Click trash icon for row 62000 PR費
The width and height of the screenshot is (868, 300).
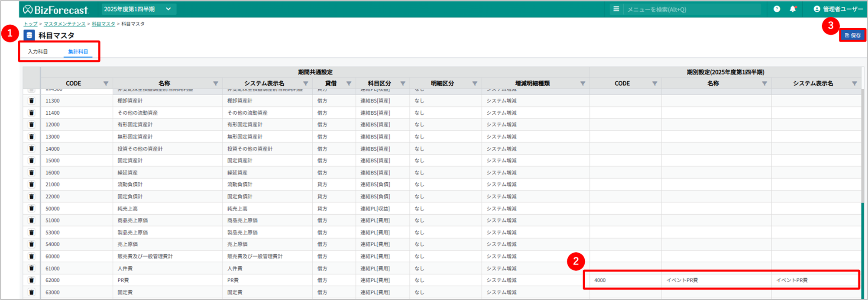(32, 281)
